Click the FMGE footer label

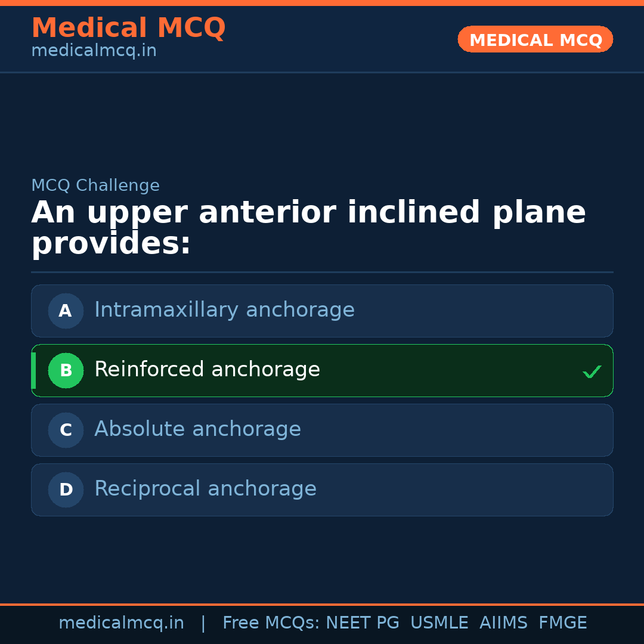click(562, 623)
